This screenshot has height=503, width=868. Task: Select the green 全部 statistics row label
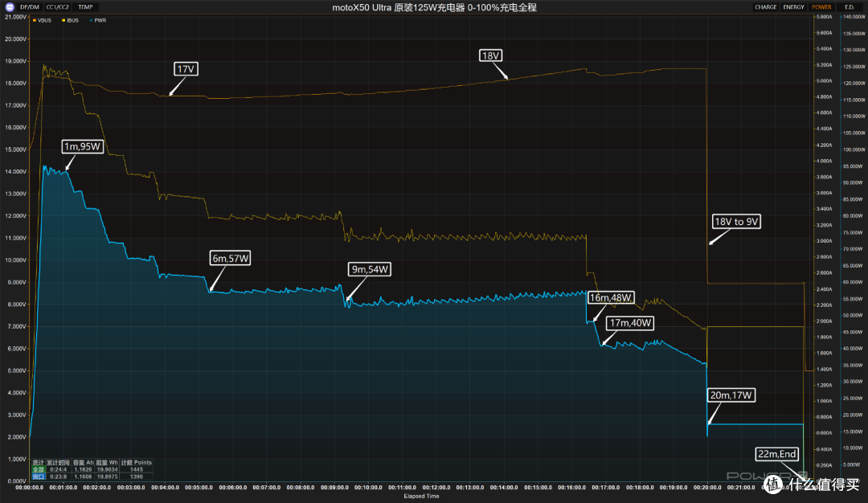39,469
